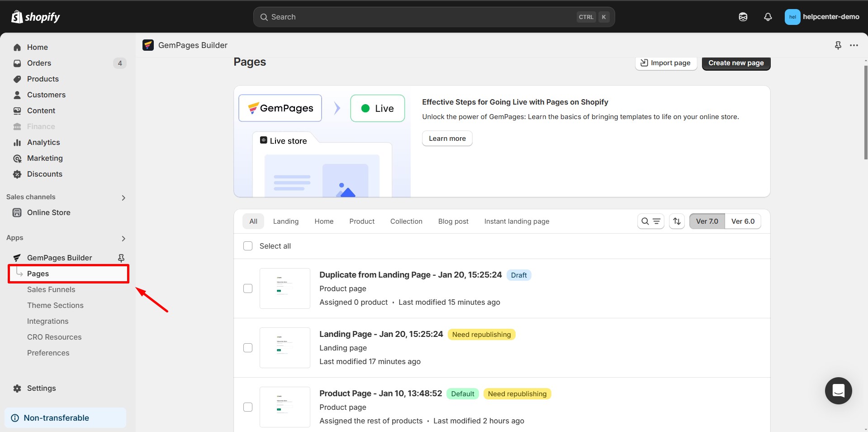
Task: Switch to the Collection tab
Action: (x=406, y=221)
